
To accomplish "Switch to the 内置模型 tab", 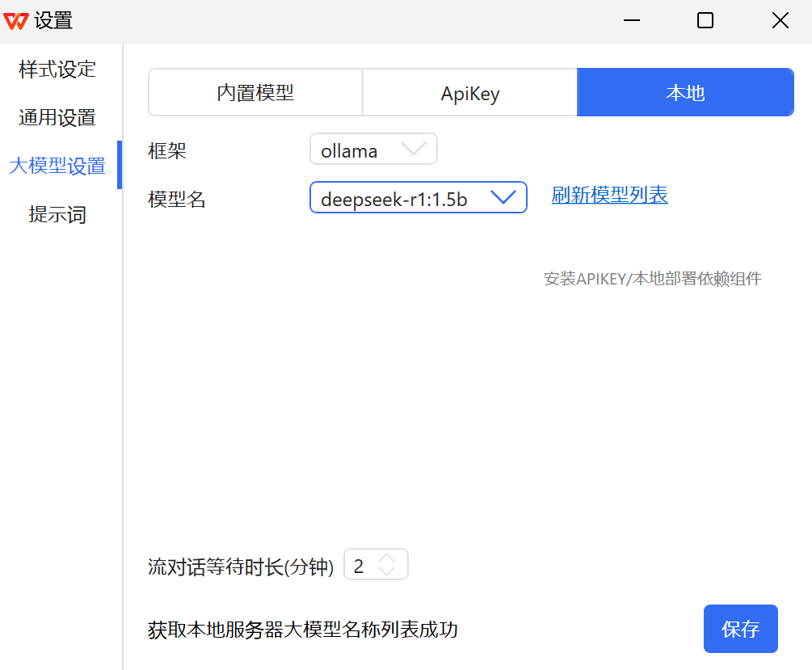I will click(255, 92).
